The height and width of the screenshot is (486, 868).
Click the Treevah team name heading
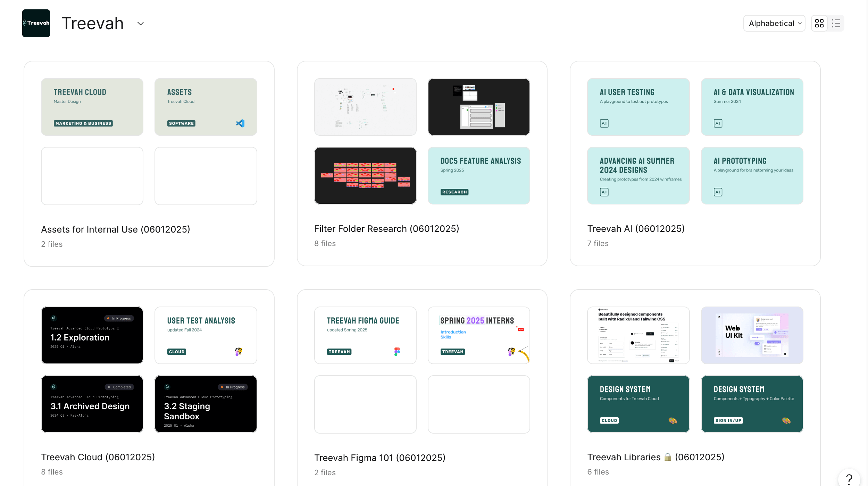[93, 24]
